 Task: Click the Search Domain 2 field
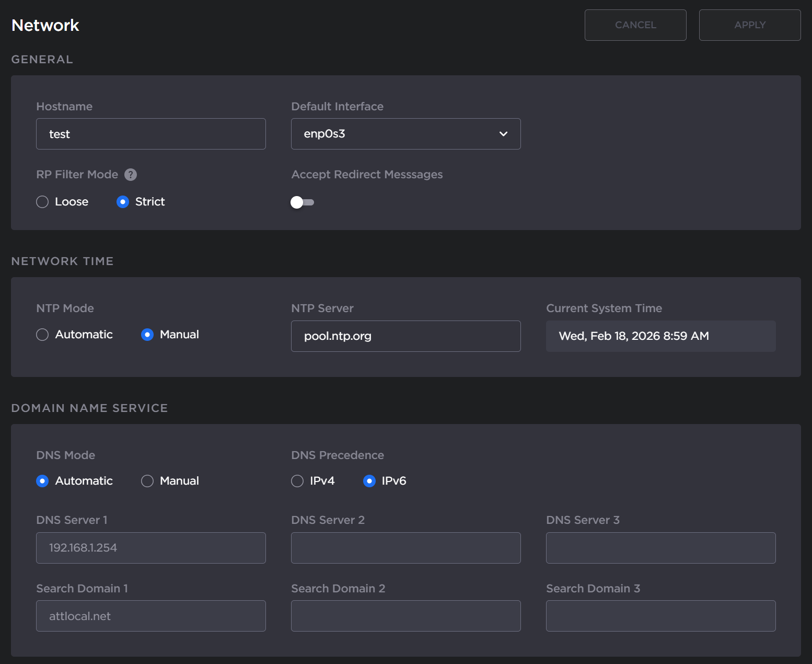406,616
